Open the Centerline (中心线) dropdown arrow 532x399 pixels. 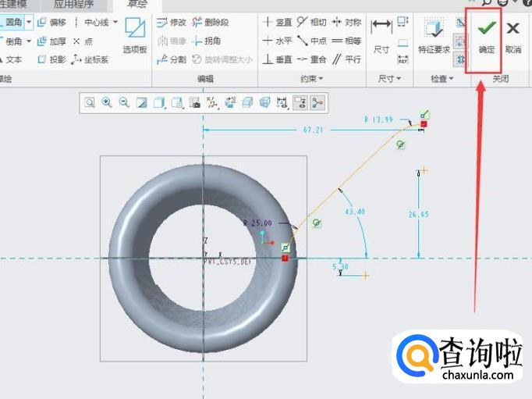[x=115, y=23]
